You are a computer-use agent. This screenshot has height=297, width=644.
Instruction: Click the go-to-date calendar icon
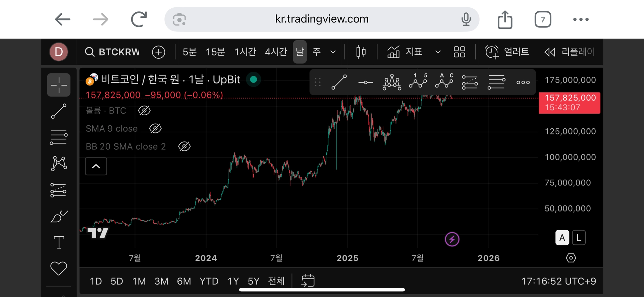click(x=308, y=281)
